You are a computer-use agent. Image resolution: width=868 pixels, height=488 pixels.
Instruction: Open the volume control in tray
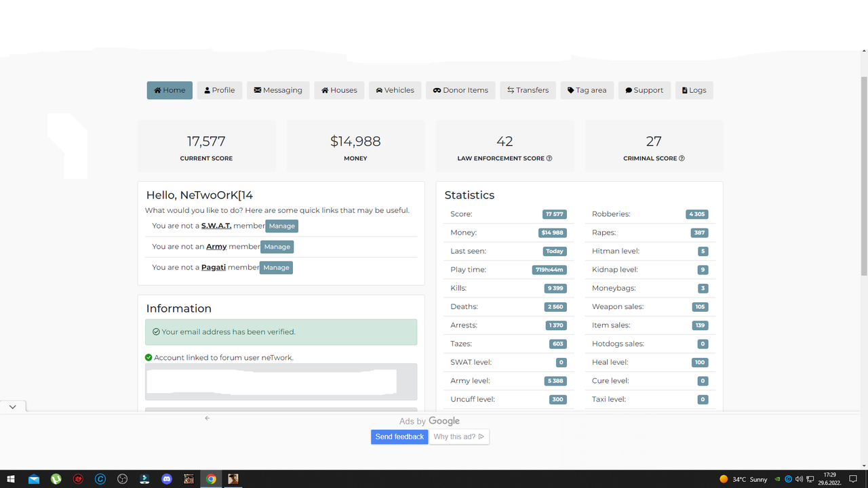tap(799, 479)
